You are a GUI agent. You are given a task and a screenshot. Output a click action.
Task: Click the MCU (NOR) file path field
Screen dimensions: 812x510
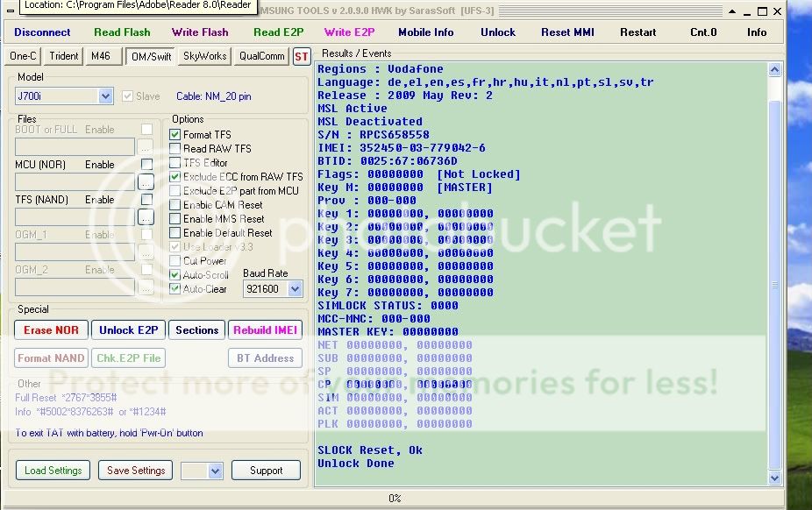click(x=75, y=182)
